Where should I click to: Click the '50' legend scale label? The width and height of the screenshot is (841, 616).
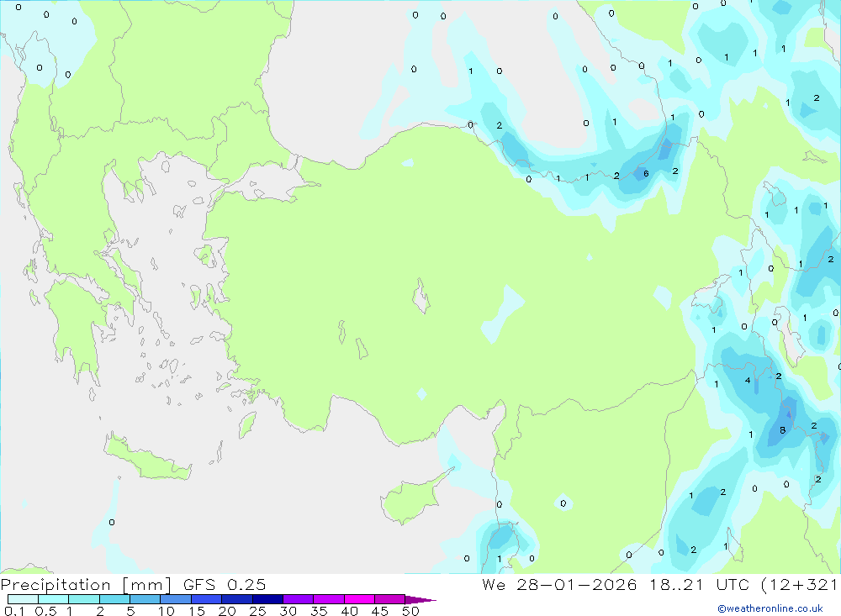click(x=410, y=611)
